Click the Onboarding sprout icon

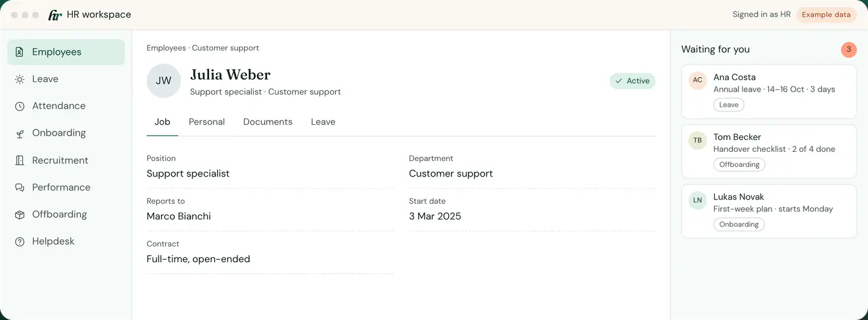pyautogui.click(x=20, y=133)
